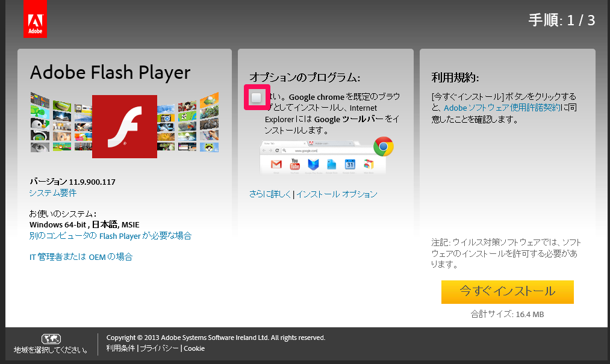610x364 pixels.
Task: Click the world map region icon in footer
Action: tap(51, 339)
